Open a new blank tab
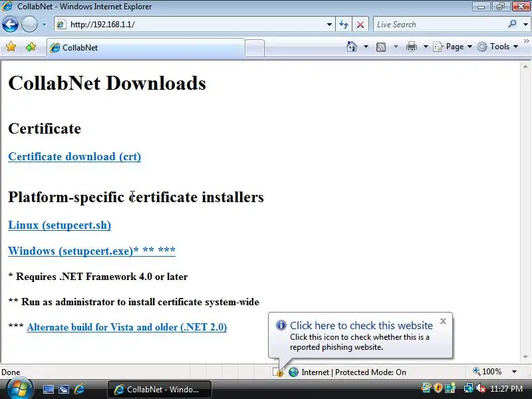Viewport: 532px width, 399px height. coord(255,48)
